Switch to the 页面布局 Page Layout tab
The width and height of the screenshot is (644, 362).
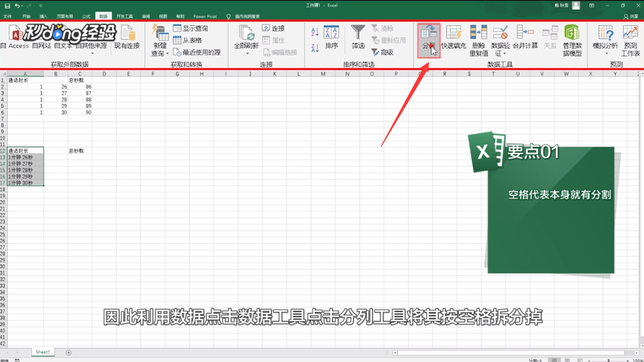coord(65,17)
